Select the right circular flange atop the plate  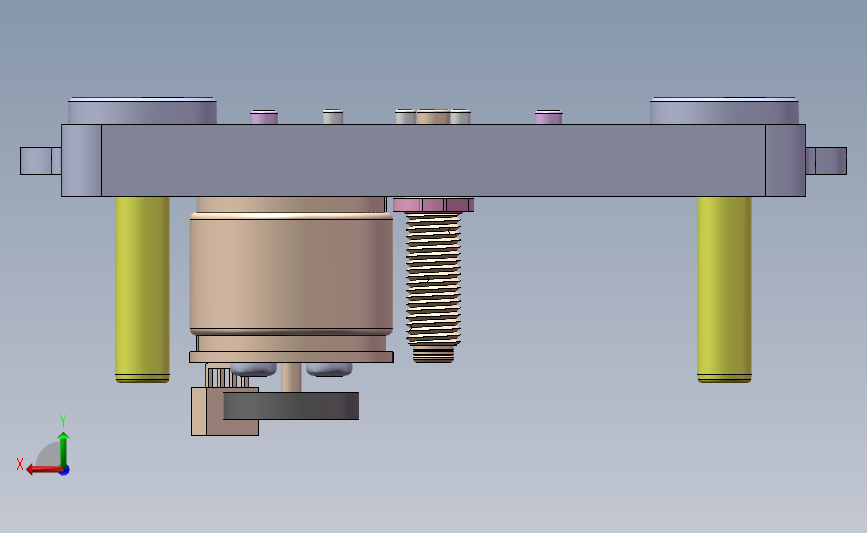tap(724, 111)
